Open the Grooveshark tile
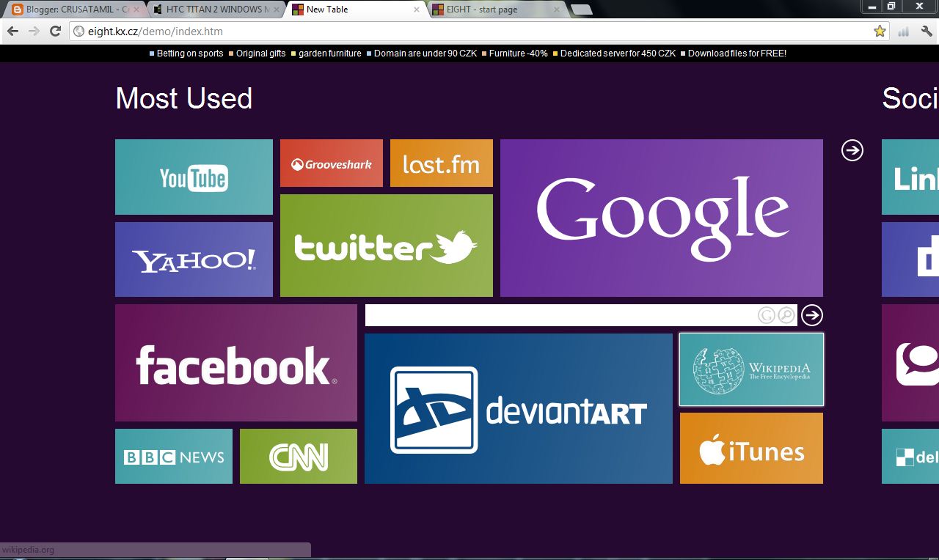The image size is (939, 560). [x=332, y=163]
